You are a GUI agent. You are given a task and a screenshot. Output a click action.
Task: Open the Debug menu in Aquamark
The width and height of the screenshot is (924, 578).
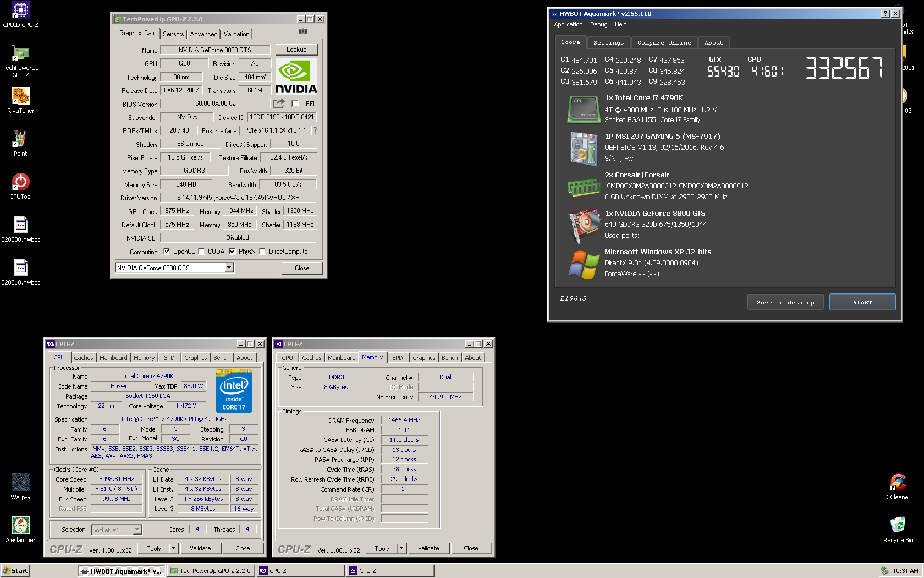pos(598,24)
